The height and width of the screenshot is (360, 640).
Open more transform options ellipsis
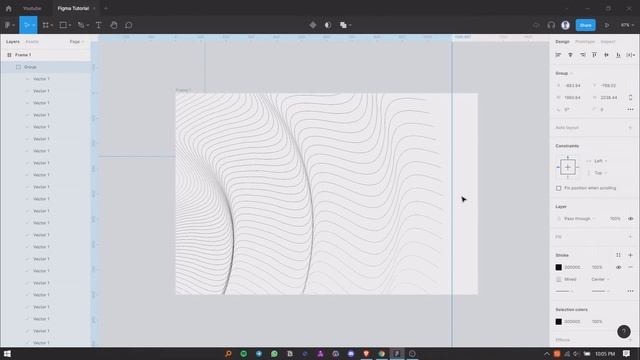coord(630,109)
